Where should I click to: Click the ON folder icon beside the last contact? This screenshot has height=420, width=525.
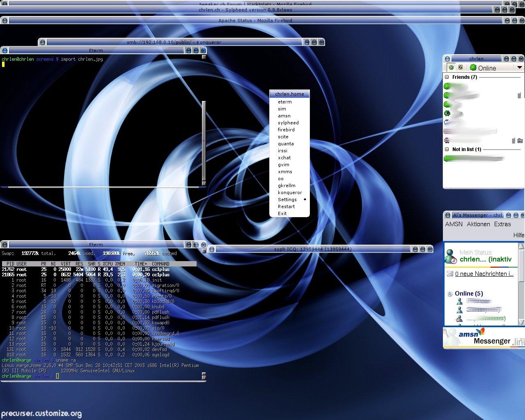[x=520, y=141]
